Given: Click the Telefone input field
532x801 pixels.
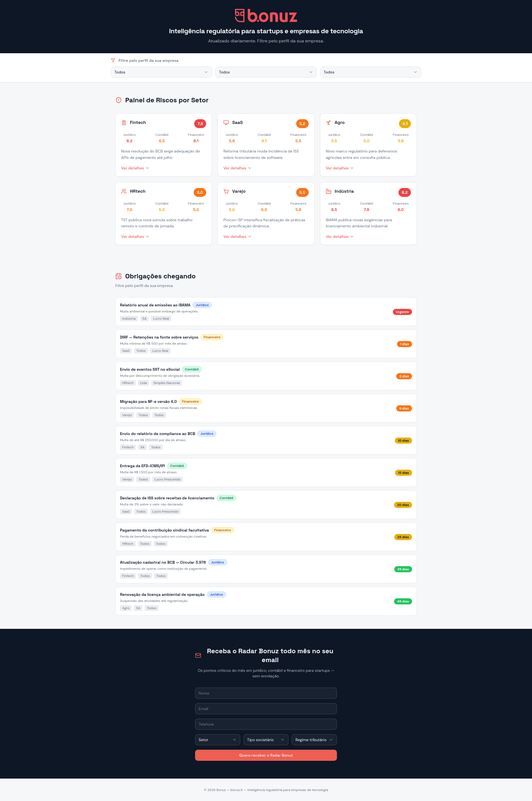Looking at the screenshot, I should click(x=266, y=724).
